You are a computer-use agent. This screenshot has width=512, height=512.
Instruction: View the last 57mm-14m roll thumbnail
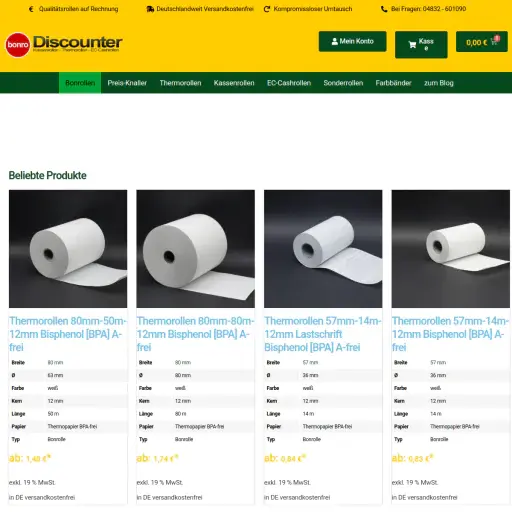[x=451, y=249]
